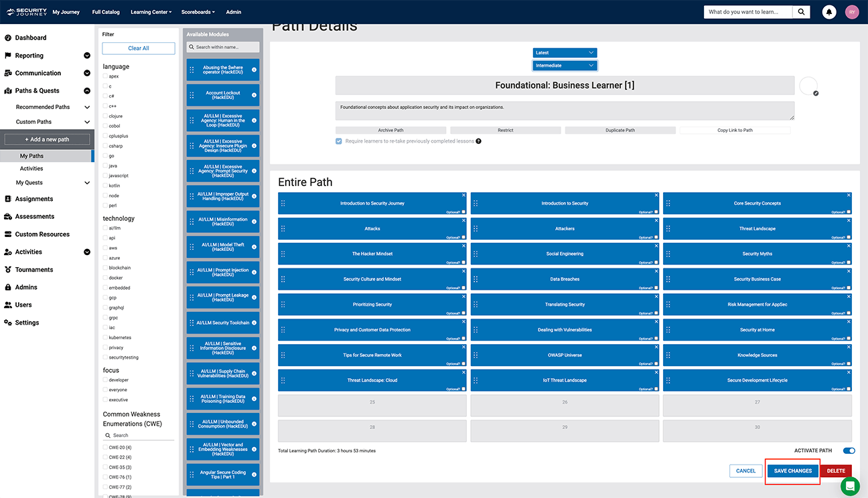The height and width of the screenshot is (498, 868).
Task: Mark Core Security Concepts as optional
Action: click(x=849, y=212)
